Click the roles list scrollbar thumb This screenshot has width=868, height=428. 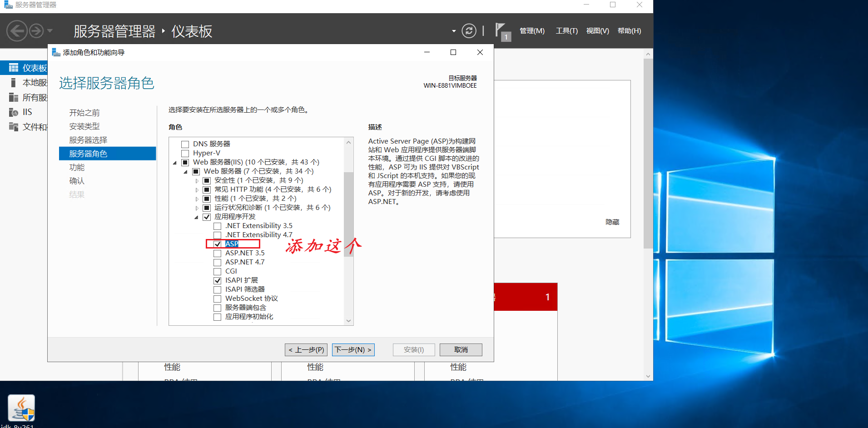click(348, 214)
